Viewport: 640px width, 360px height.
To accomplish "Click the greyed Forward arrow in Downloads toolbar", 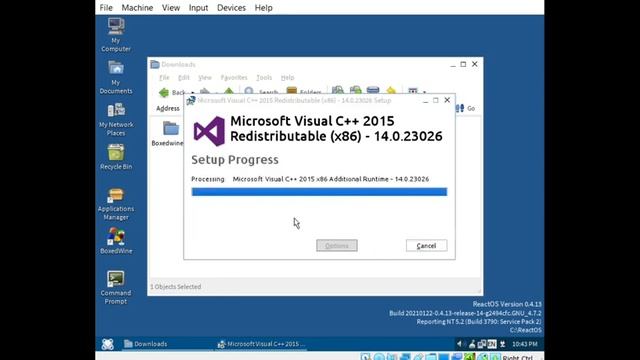I will 205,92.
